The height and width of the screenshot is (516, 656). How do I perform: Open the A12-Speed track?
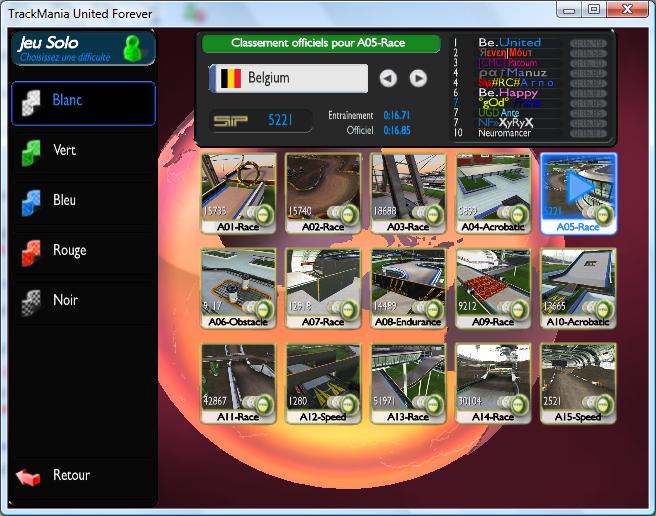323,383
